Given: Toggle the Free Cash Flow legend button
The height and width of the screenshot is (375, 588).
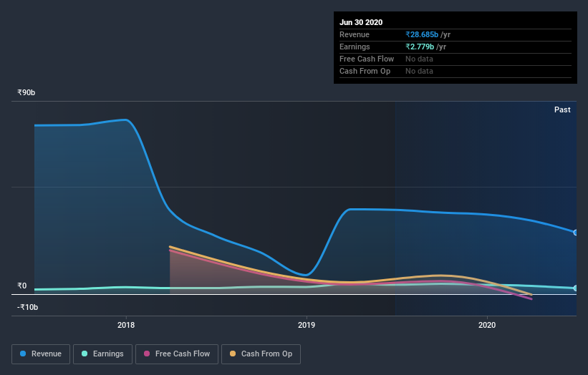Looking at the screenshot, I should coord(177,354).
